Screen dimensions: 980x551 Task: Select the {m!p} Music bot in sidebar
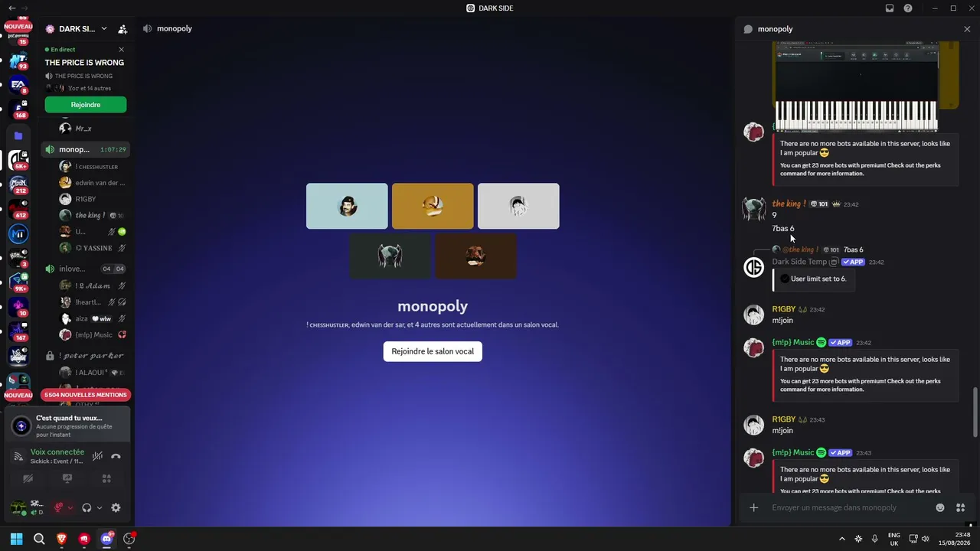93,334
